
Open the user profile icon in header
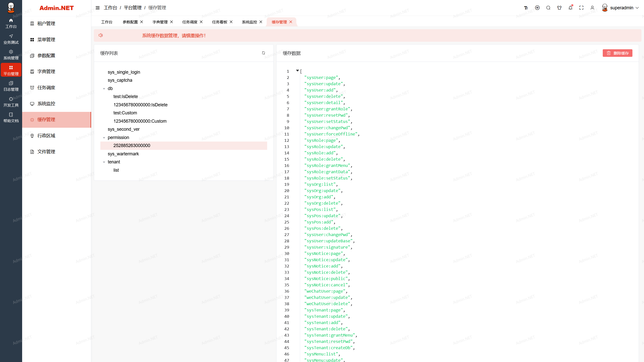point(592,8)
